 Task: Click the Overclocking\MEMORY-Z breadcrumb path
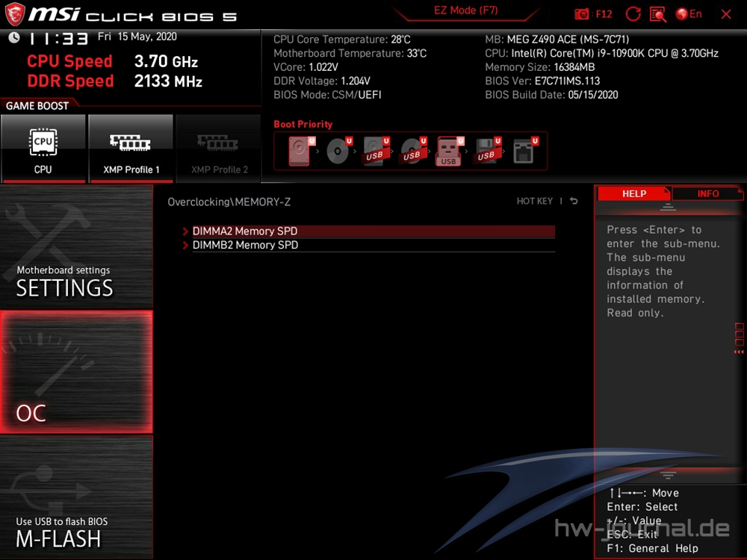(x=229, y=202)
